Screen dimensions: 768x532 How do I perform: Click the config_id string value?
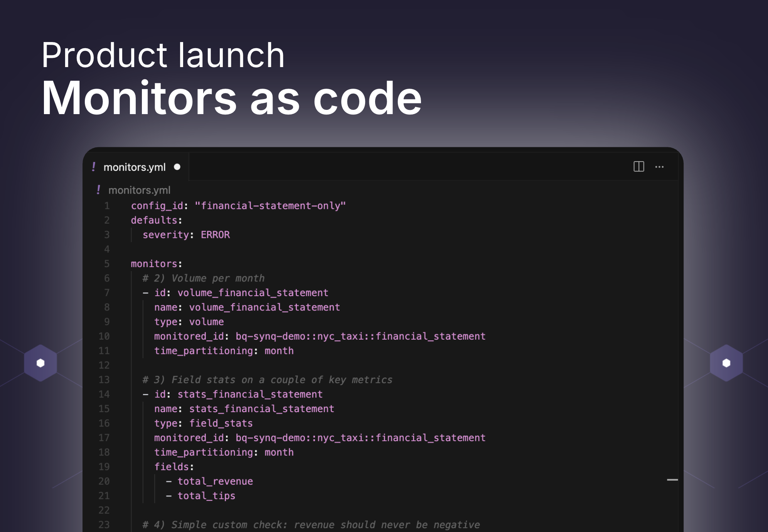pyautogui.click(x=270, y=206)
